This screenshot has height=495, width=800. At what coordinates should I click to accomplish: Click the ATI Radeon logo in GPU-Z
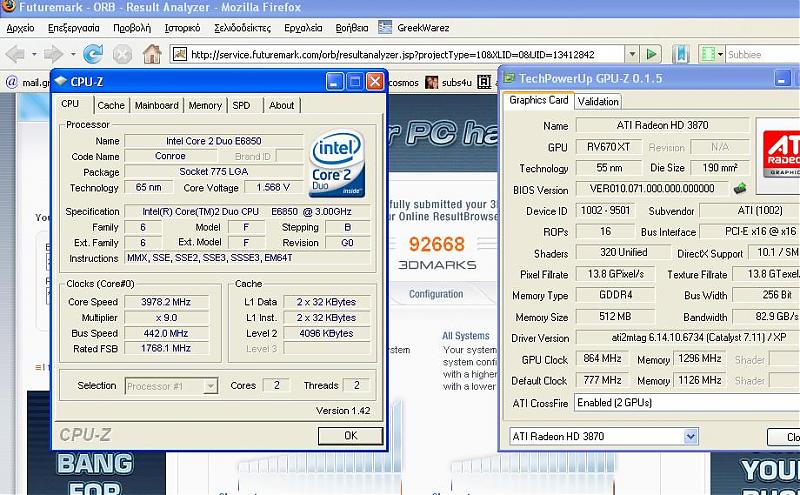coord(781,153)
